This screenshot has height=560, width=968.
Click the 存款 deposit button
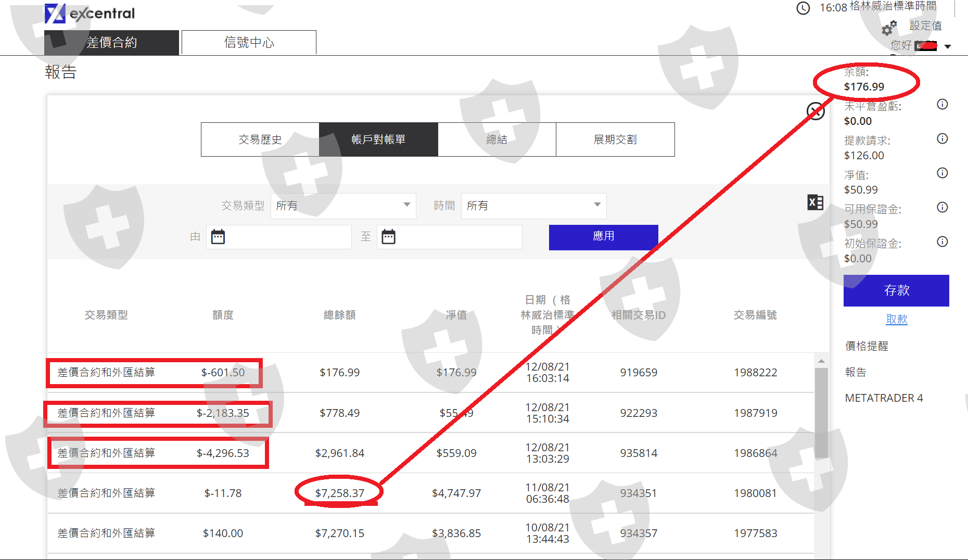tap(896, 290)
